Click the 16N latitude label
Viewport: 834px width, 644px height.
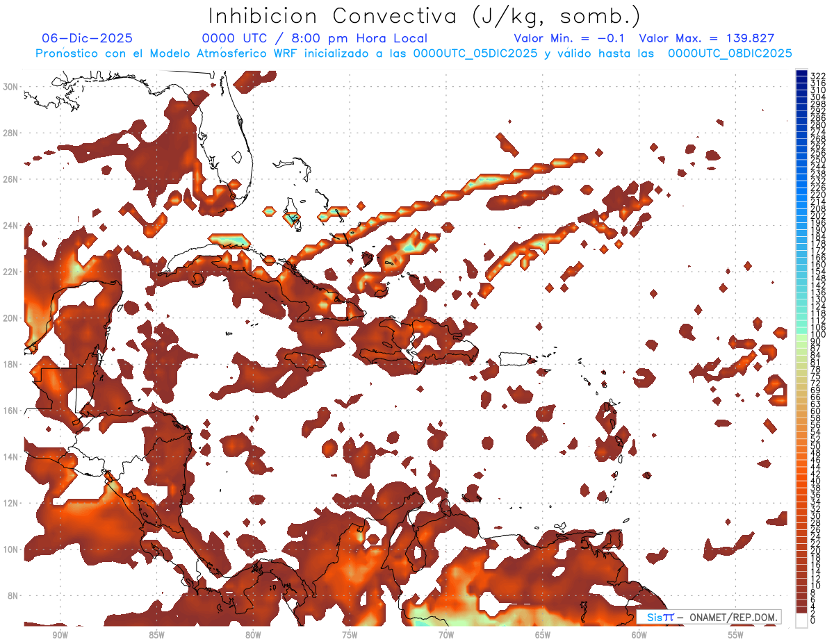pyautogui.click(x=12, y=411)
